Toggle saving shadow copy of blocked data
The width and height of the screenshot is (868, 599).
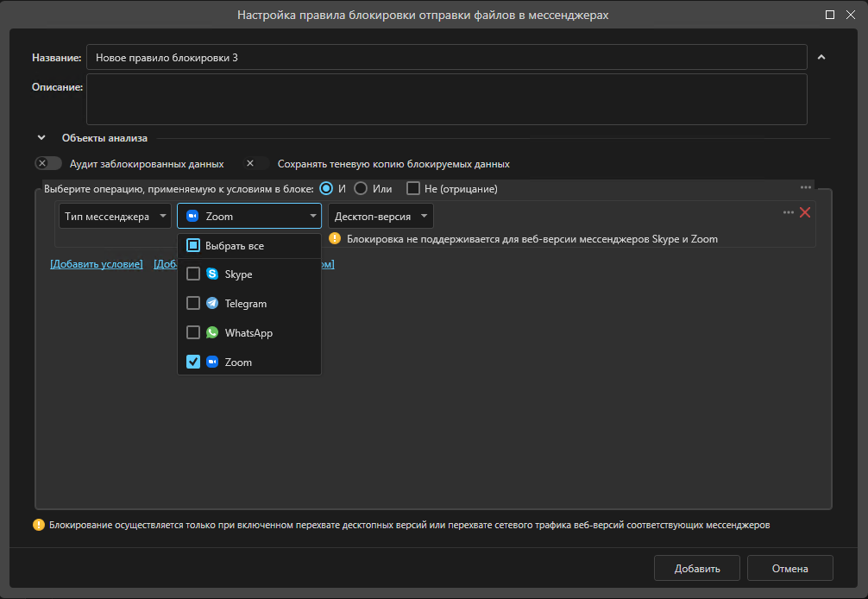255,163
